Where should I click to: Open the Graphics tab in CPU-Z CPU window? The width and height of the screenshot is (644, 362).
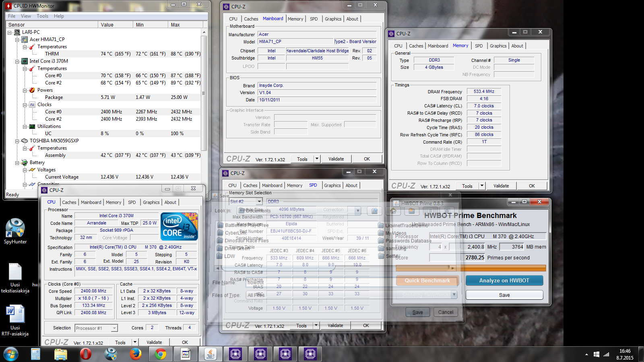pyautogui.click(x=151, y=202)
